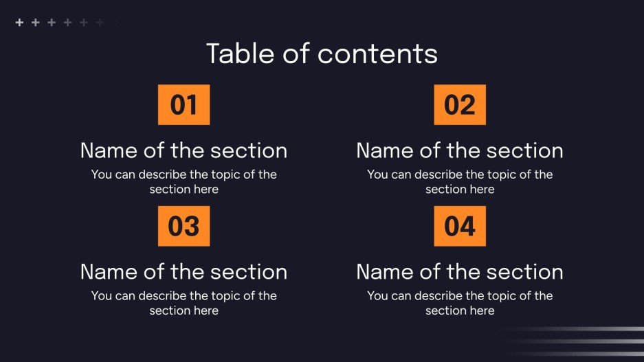
Task: Select the section name under box 01
Action: coord(184,150)
